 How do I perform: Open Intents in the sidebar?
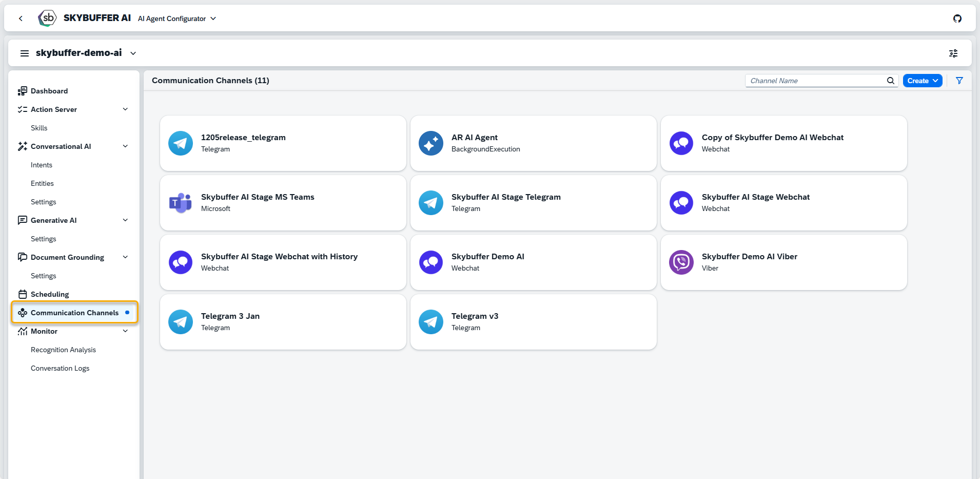point(42,165)
